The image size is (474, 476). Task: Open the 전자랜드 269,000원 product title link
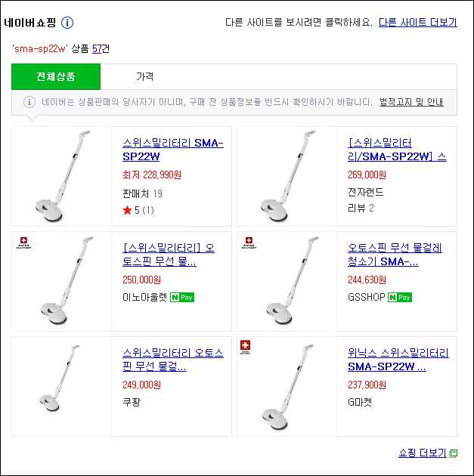tap(397, 150)
